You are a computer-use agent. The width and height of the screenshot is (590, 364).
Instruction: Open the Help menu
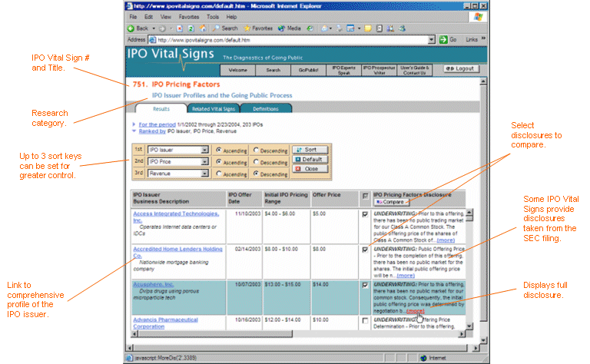pyautogui.click(x=231, y=17)
